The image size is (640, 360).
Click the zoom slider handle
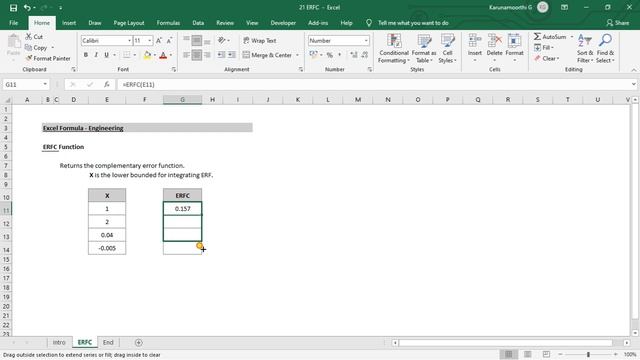(588, 354)
